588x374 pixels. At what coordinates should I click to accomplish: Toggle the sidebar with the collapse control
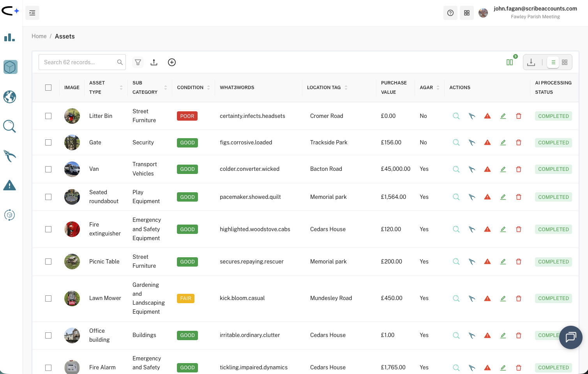pos(32,13)
